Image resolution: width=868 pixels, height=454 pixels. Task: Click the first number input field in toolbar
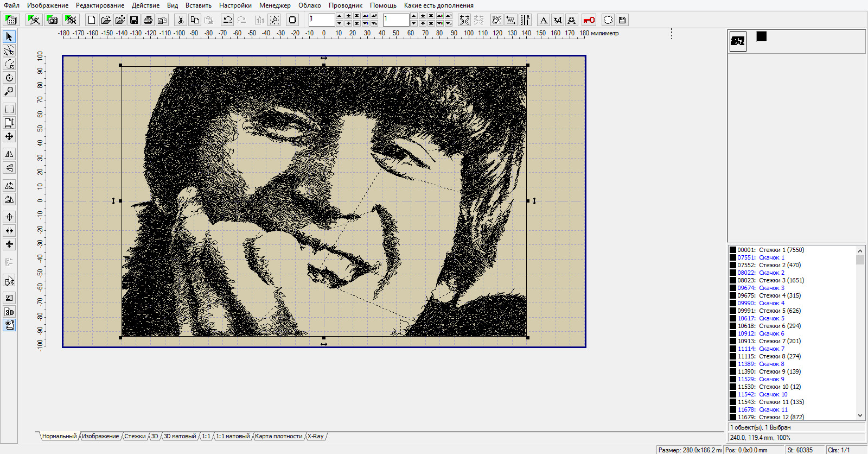click(x=322, y=20)
